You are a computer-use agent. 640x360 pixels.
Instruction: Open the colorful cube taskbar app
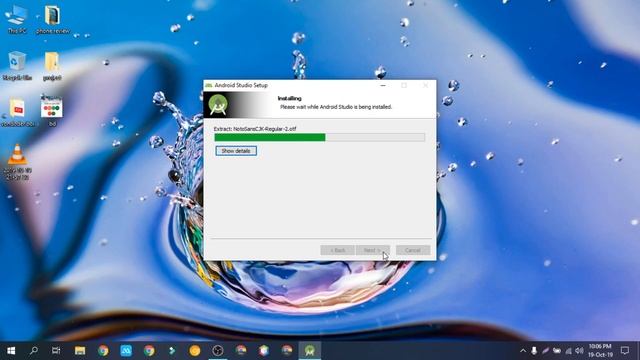pyautogui.click(x=264, y=351)
